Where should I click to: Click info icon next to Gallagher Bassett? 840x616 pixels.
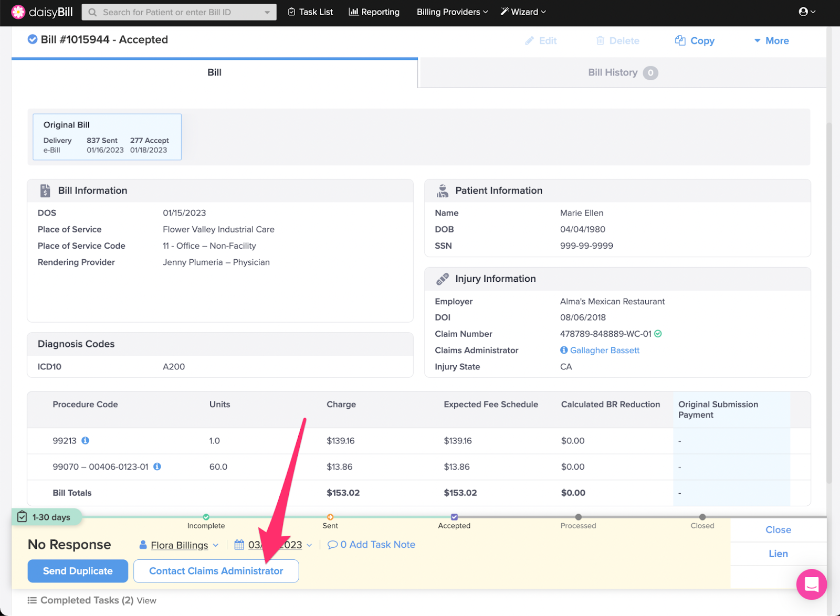pyautogui.click(x=564, y=350)
